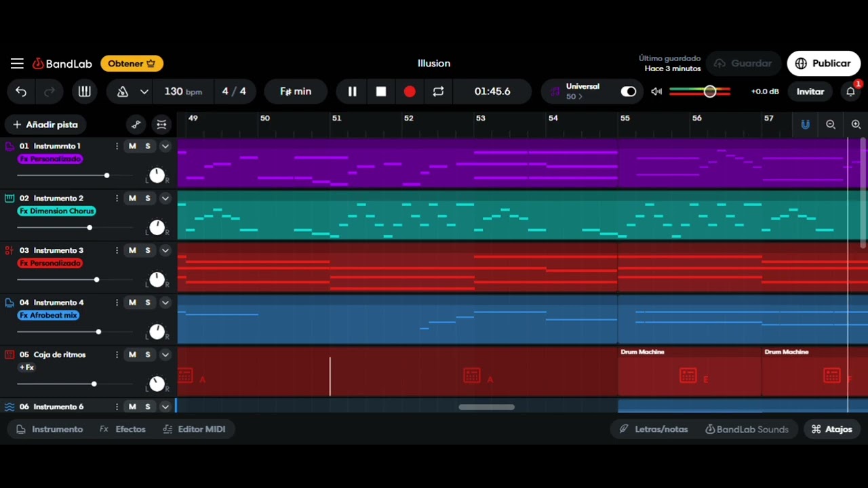Click the 01:45.6 time display

point(492,91)
